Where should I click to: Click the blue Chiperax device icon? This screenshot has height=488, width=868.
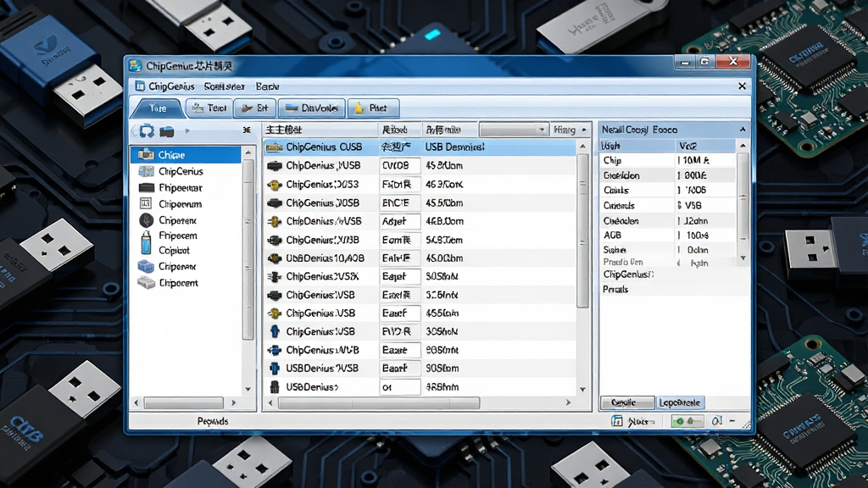coord(146,267)
